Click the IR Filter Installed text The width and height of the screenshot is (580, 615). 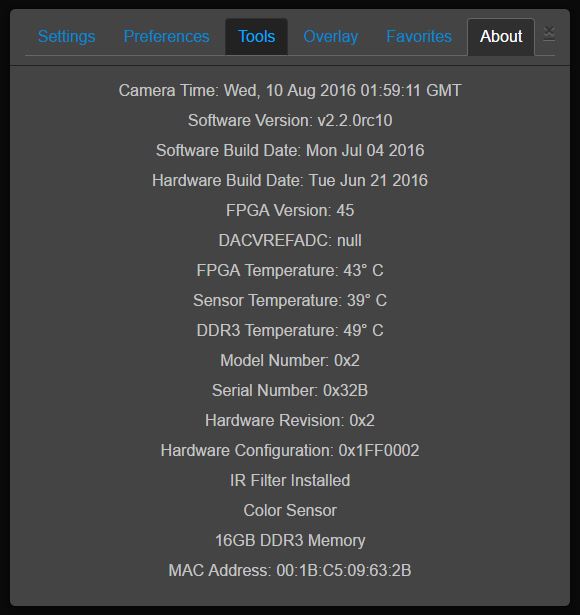point(290,480)
